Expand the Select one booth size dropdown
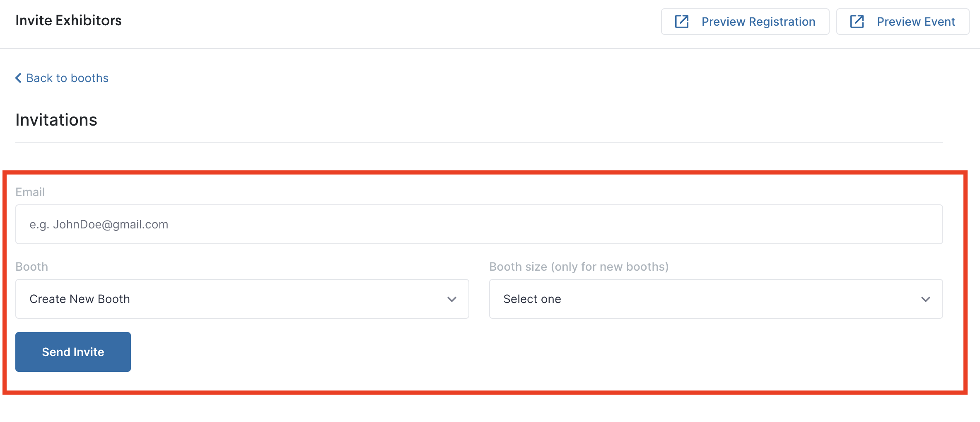 point(716,299)
